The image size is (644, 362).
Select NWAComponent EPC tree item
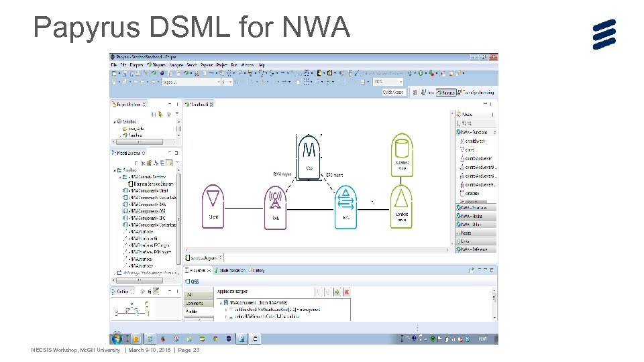(144, 218)
